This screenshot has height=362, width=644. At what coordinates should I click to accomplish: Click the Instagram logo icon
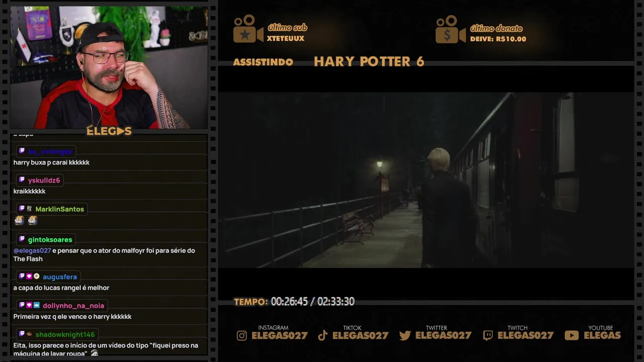coord(242,336)
